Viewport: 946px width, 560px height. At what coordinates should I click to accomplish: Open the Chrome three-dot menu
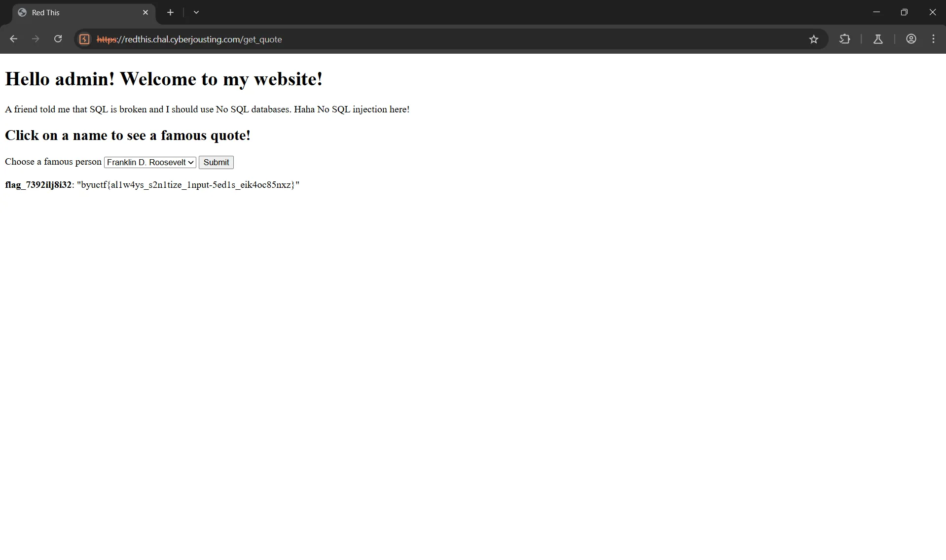pos(933,39)
